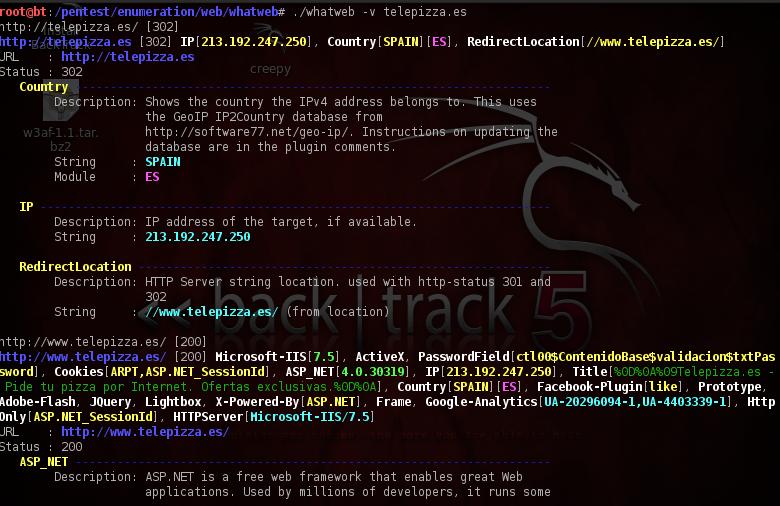Click the ES module value
Image resolution: width=780 pixels, height=506 pixels.
tap(152, 177)
